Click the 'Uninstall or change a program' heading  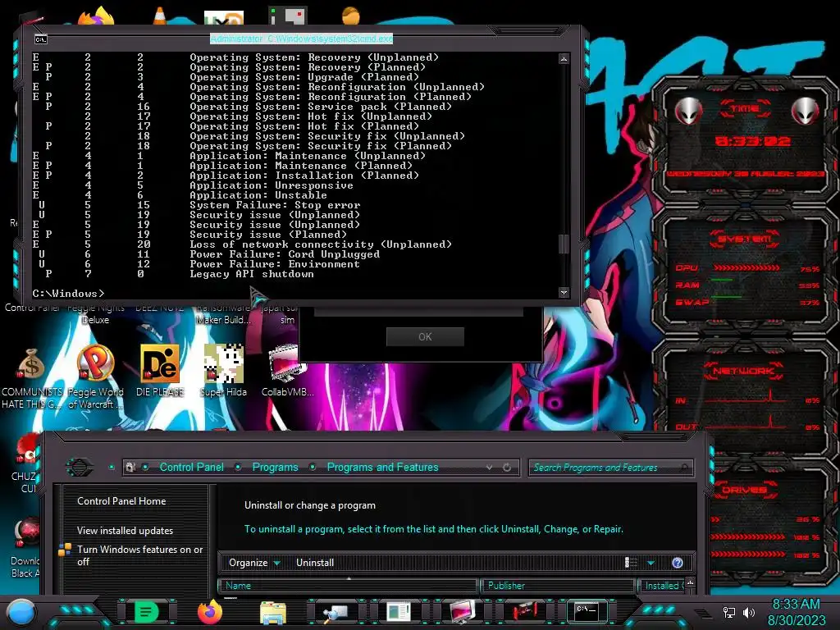(x=309, y=505)
